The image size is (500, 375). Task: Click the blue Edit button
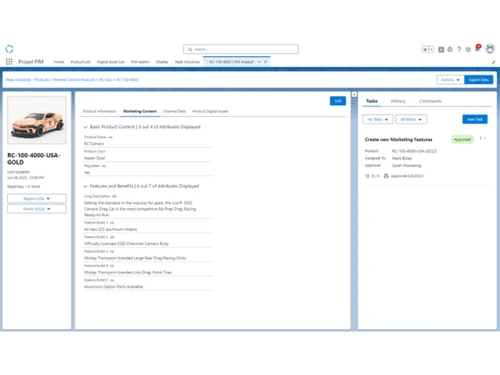tap(338, 101)
